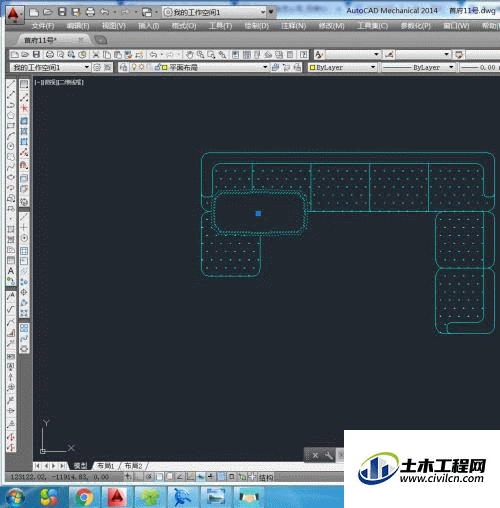Image resolution: width=500 pixels, height=508 pixels.
Task: Click the text style icon left of dropdown
Action: click(318, 54)
